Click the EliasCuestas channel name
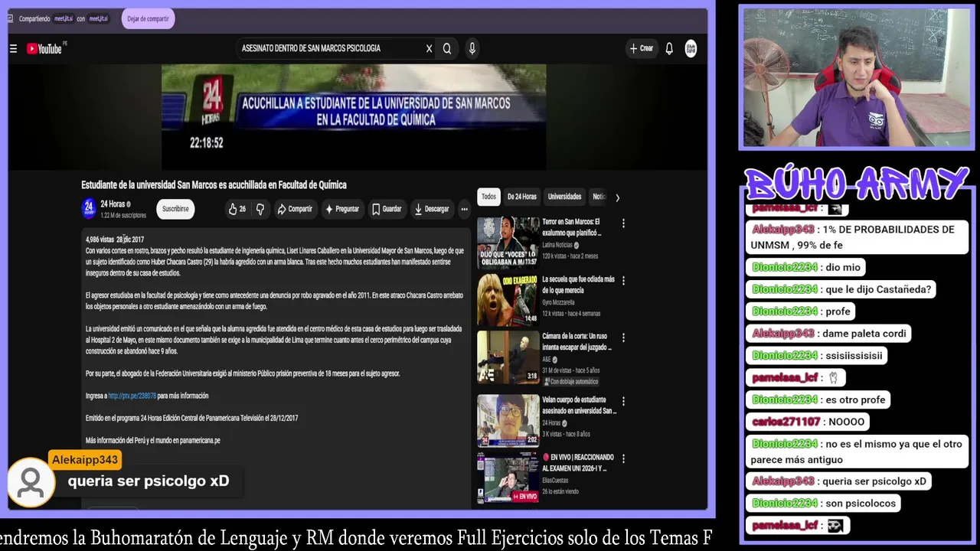 click(x=556, y=481)
